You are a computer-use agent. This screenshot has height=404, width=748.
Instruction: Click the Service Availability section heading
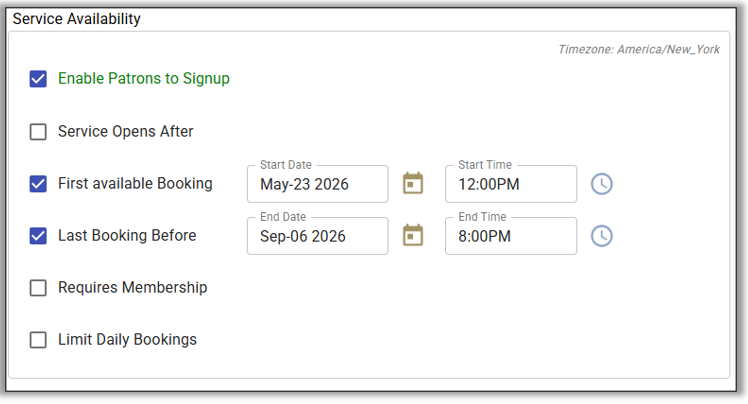point(77,19)
